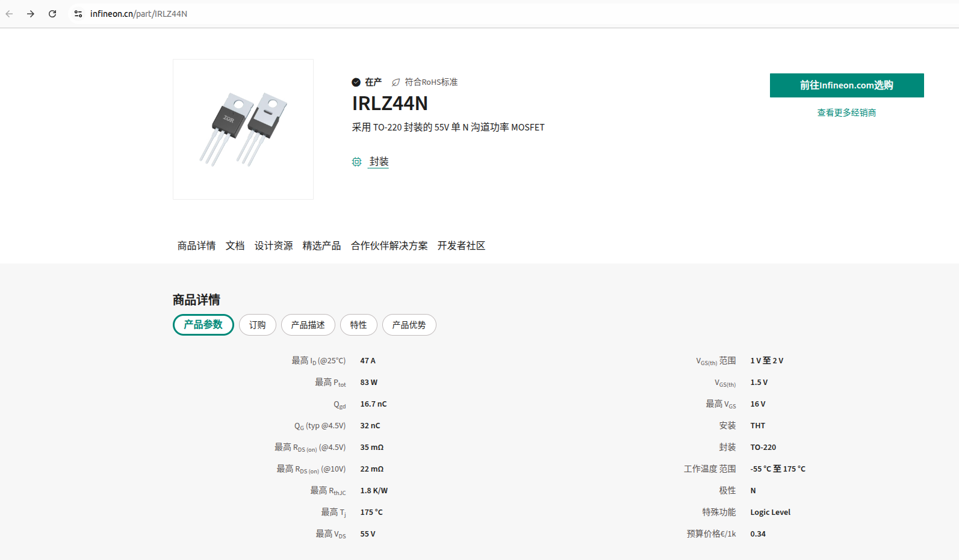Click the N polarity value
The image size is (959, 560).
(x=753, y=491)
